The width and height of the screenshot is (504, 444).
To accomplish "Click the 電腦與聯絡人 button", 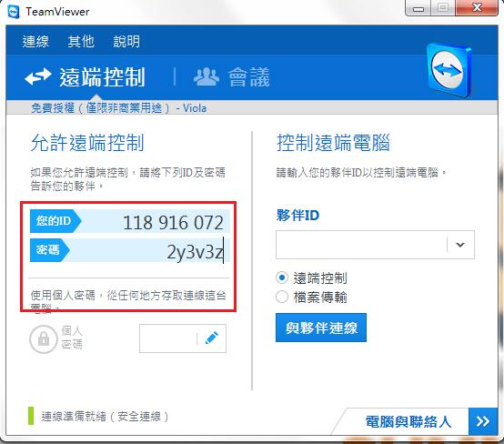I will [408, 421].
